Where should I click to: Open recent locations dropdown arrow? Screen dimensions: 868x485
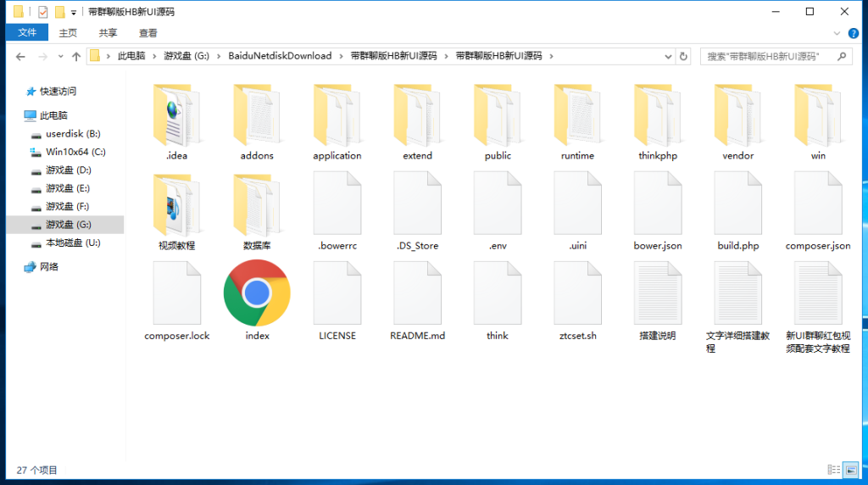click(60, 57)
